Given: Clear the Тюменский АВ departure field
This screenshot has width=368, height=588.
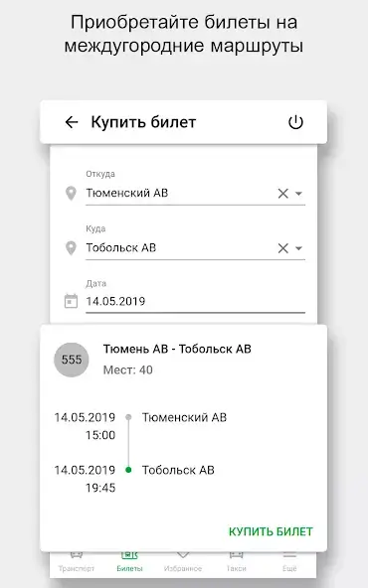Looking at the screenshot, I should pos(282,194).
